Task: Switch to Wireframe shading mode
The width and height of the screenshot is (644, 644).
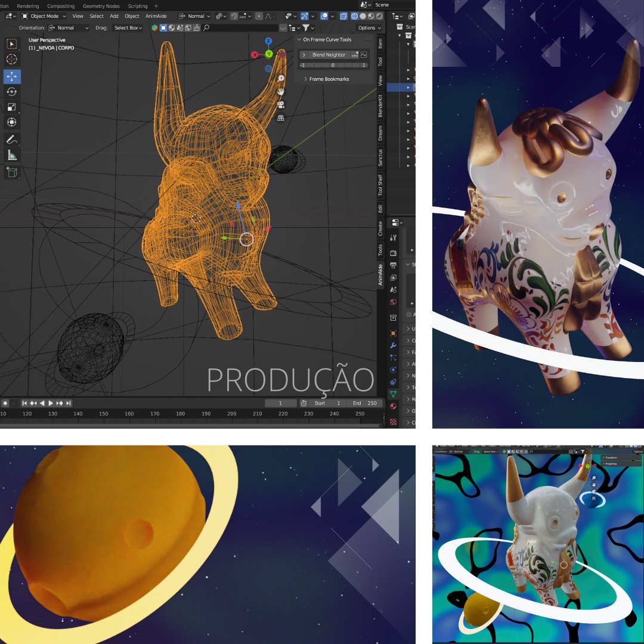Action: (354, 16)
